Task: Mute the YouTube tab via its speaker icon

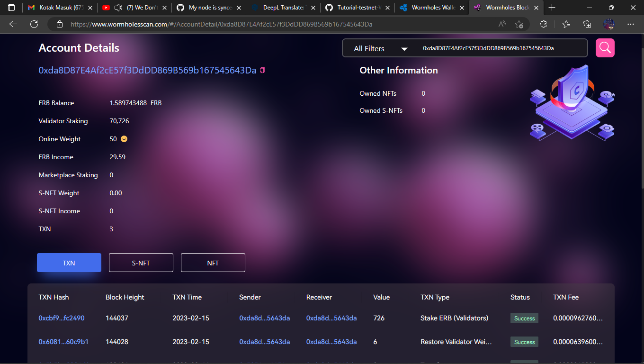Action: click(x=118, y=8)
